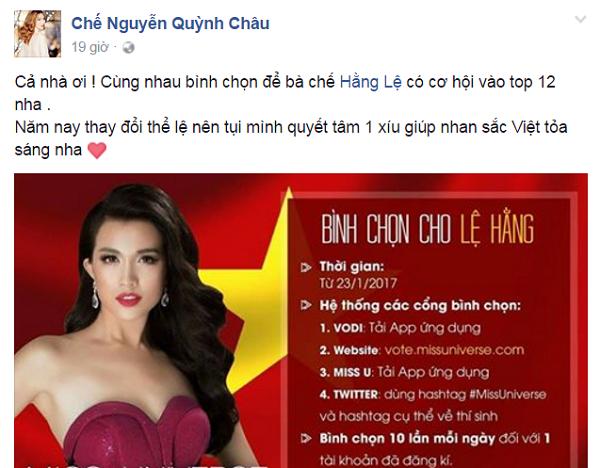
Task: Open the poster's profile picture
Action: 38,34
